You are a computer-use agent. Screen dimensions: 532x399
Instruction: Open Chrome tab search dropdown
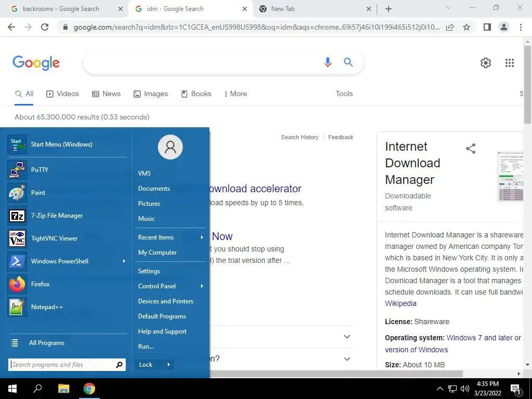point(448,8)
